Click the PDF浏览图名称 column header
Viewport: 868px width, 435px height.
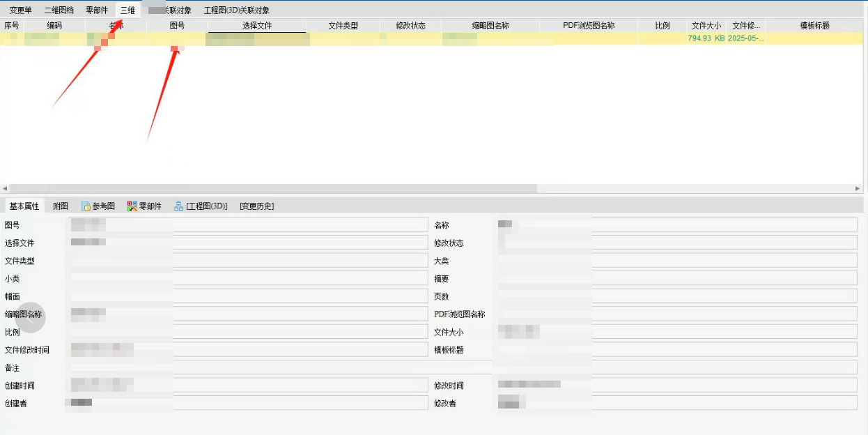pyautogui.click(x=589, y=26)
